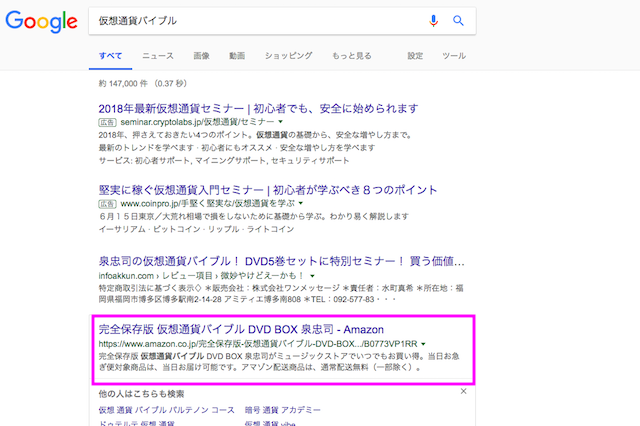
Task: Expand the もっと見る menu
Action: pos(351,56)
